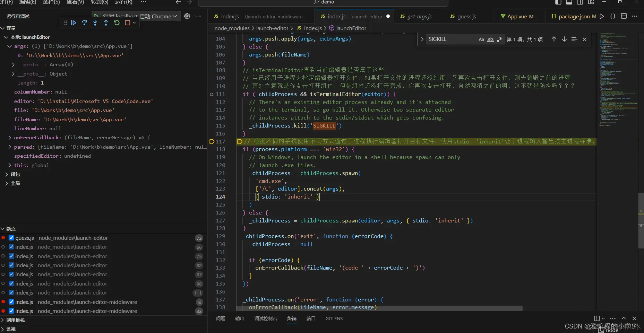
Task: Expand the onErrorCallback variable
Action: pos(10,138)
